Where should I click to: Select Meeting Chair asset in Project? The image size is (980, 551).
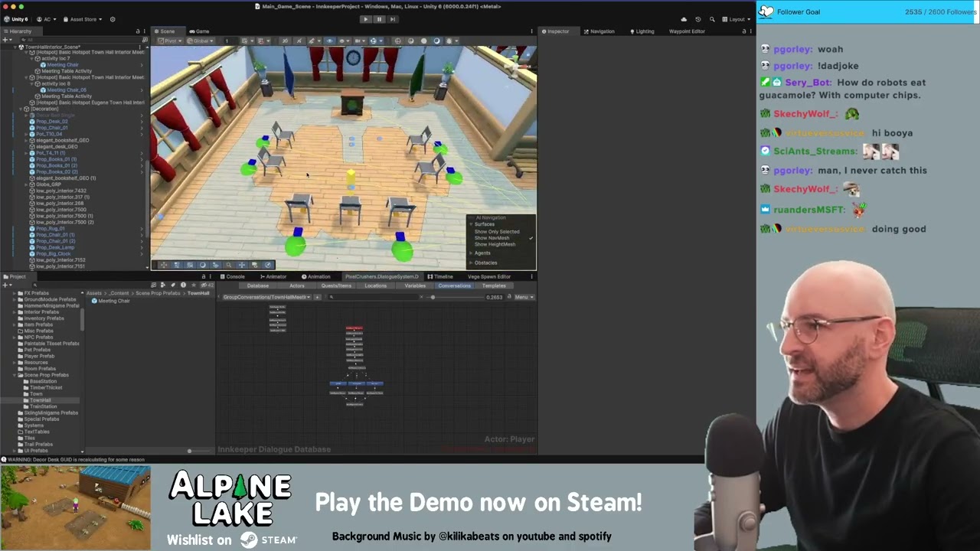click(110, 301)
